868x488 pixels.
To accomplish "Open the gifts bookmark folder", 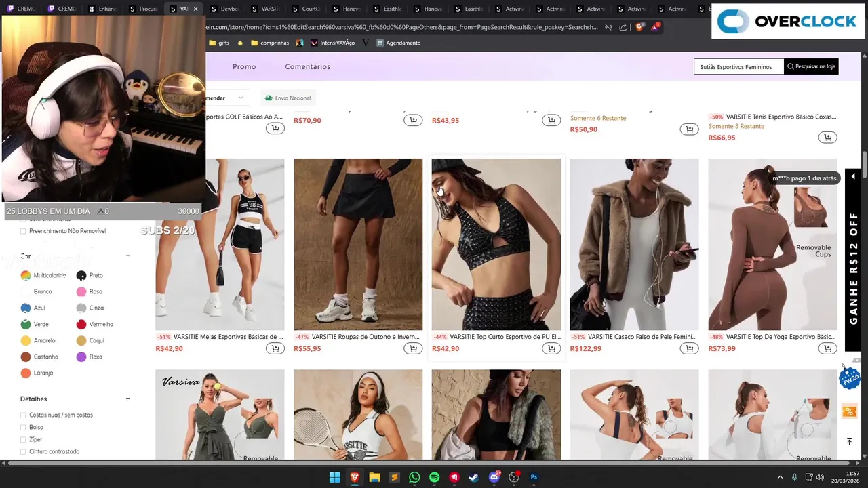I will [x=219, y=43].
